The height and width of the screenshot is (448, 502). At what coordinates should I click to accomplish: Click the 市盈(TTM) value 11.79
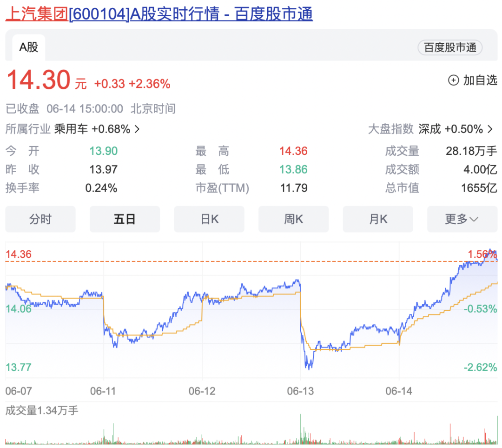[x=294, y=188]
